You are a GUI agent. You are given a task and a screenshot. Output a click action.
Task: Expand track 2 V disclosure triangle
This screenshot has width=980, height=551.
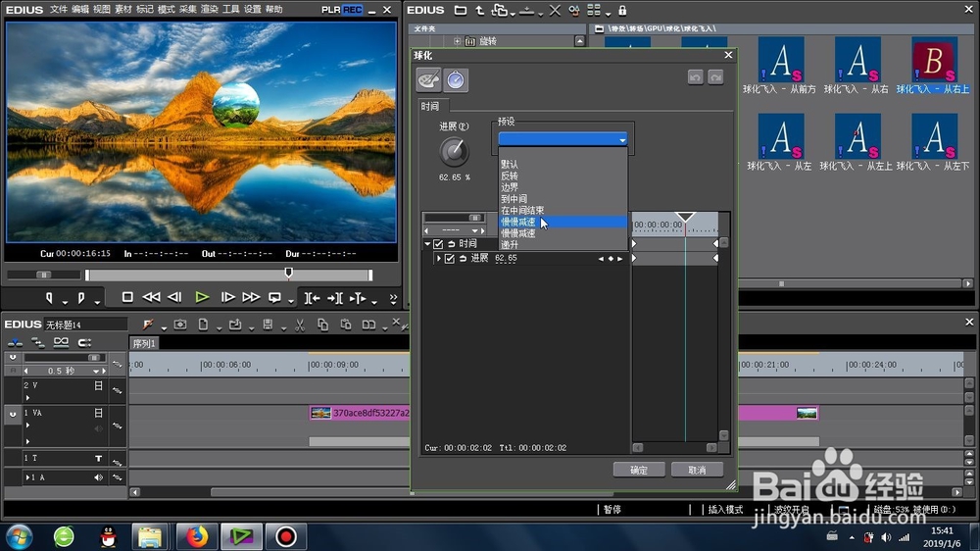pos(27,398)
